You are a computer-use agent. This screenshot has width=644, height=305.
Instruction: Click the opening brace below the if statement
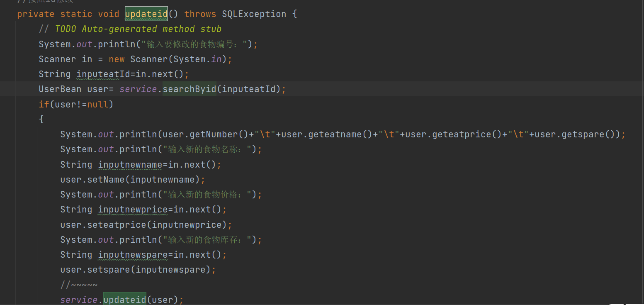(x=41, y=120)
